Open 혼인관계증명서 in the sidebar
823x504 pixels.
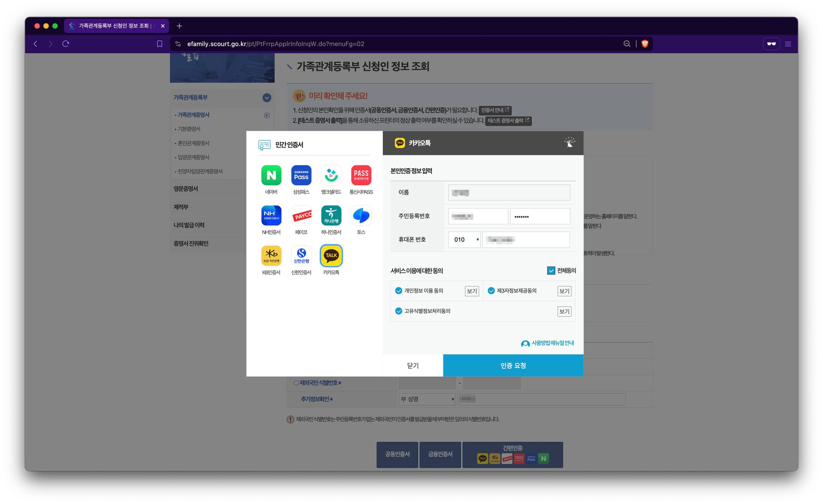tap(193, 143)
